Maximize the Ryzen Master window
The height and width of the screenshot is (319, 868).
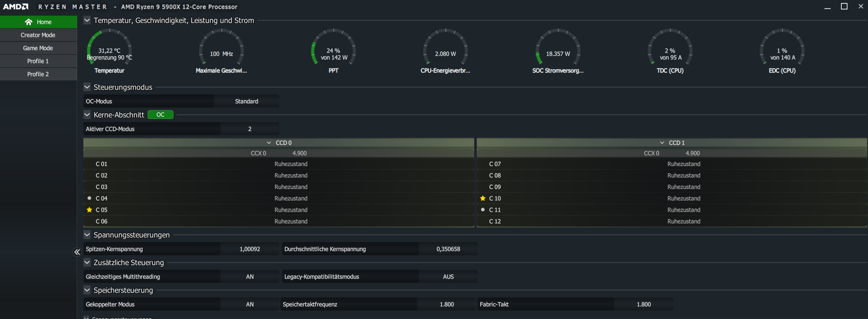(x=844, y=6)
